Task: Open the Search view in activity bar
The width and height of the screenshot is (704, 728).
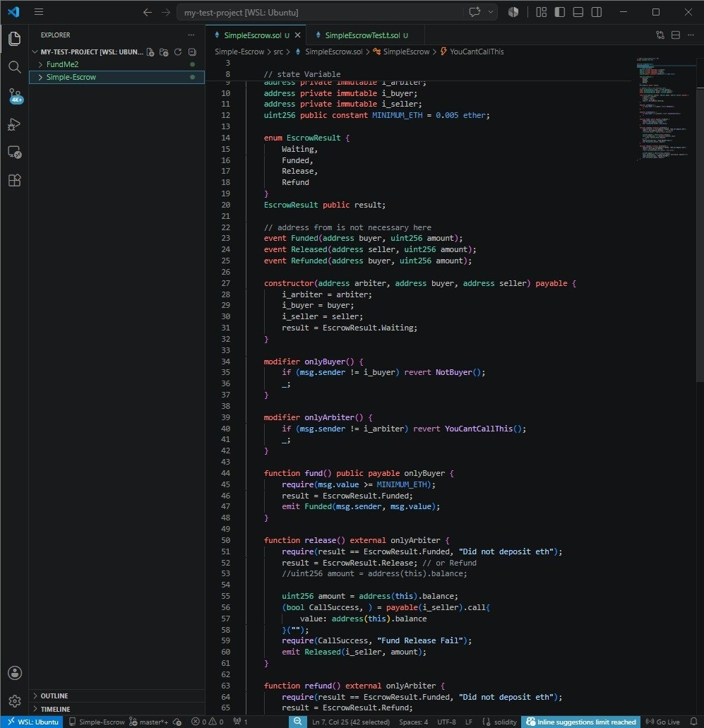Action: 14,67
